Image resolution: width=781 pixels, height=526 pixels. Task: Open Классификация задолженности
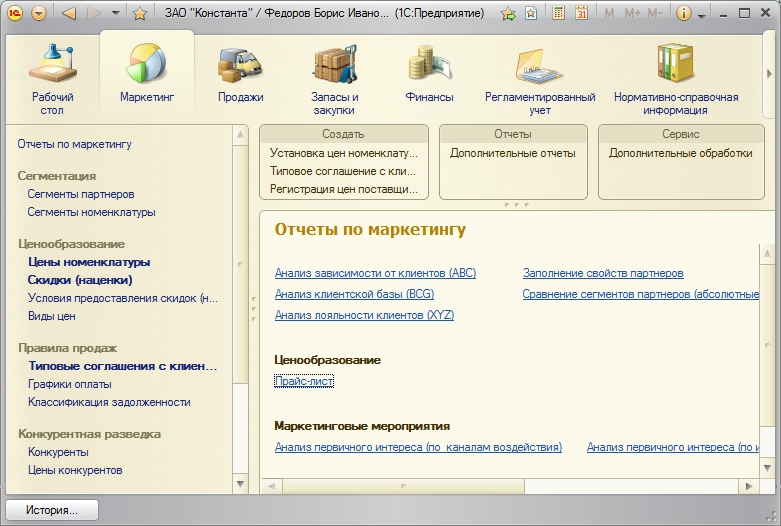109,402
